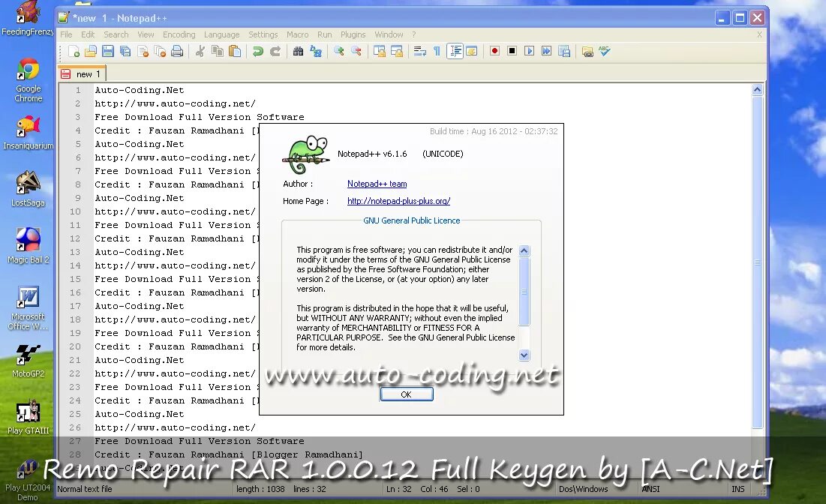
Task: Open the Notepad++ team author link
Action: (x=377, y=184)
